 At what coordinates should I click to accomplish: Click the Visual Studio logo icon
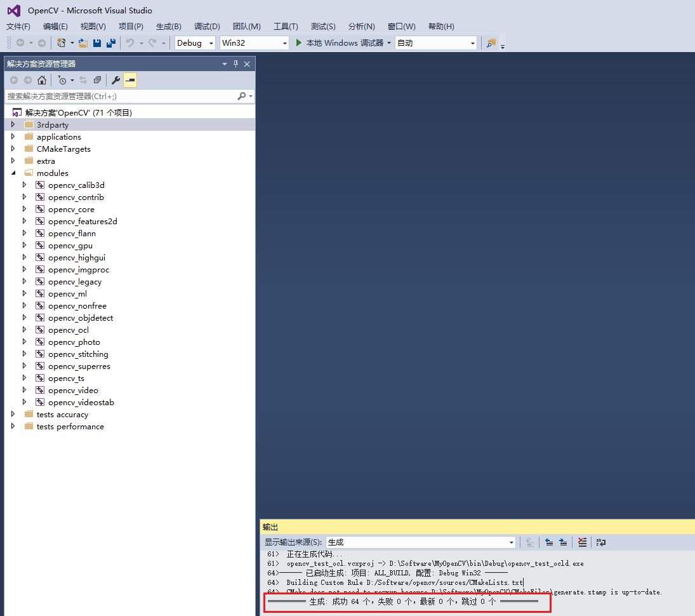point(14,10)
